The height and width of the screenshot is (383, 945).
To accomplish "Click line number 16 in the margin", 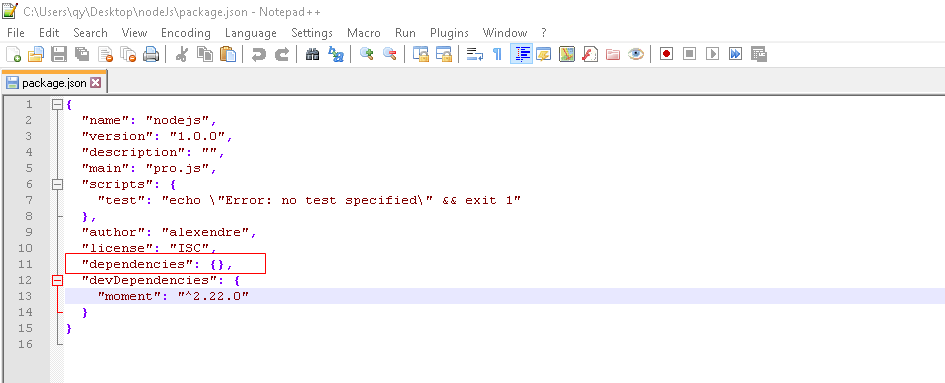I will tap(25, 344).
